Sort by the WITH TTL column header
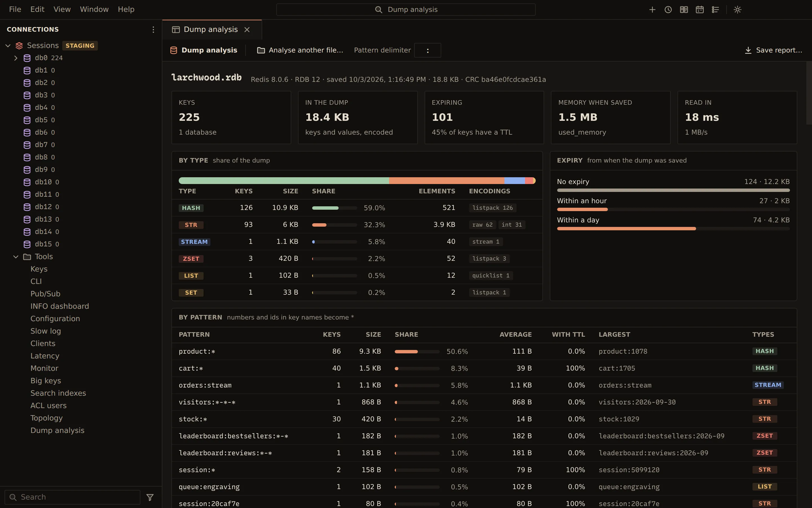The image size is (812, 508). click(568, 335)
